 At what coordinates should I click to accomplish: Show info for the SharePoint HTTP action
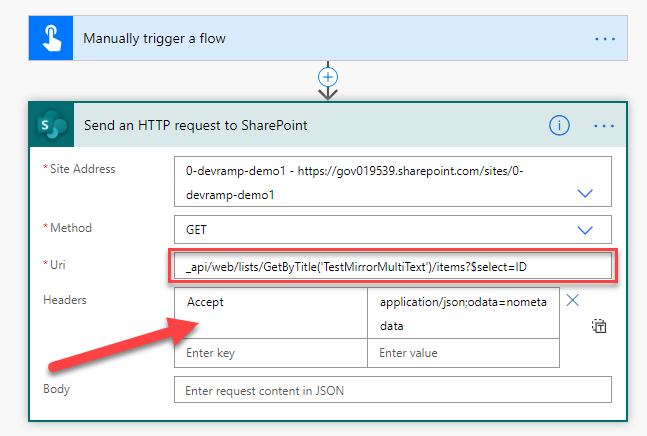pos(559,126)
